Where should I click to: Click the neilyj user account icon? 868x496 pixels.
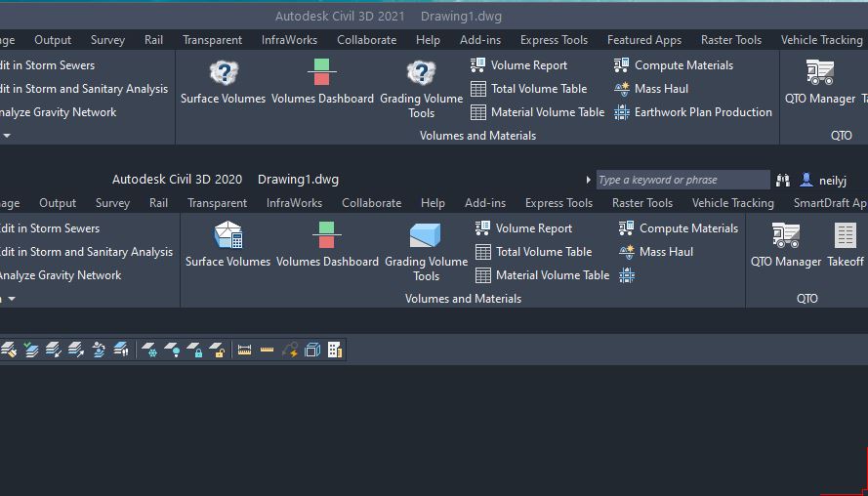(x=806, y=180)
